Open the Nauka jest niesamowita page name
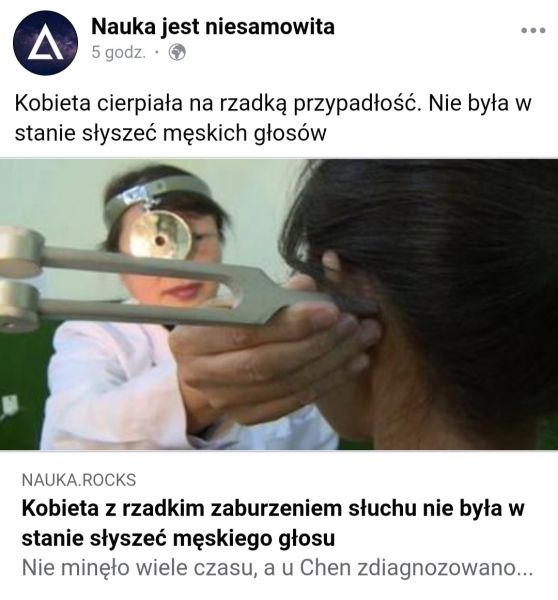This screenshot has width=558, height=600. tap(213, 27)
